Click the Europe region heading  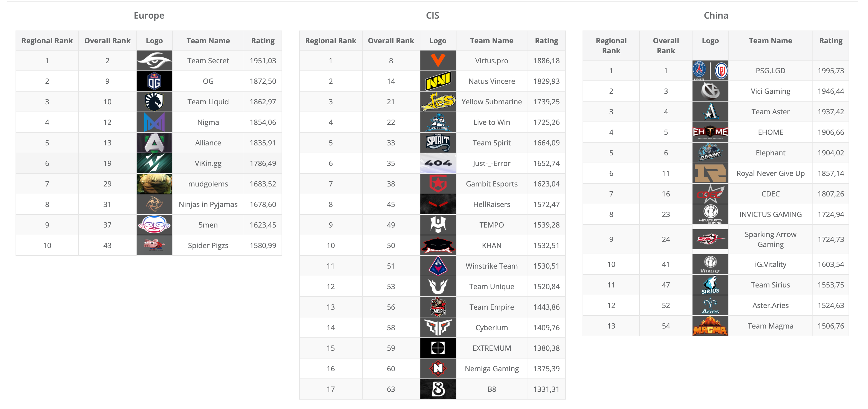point(149,16)
